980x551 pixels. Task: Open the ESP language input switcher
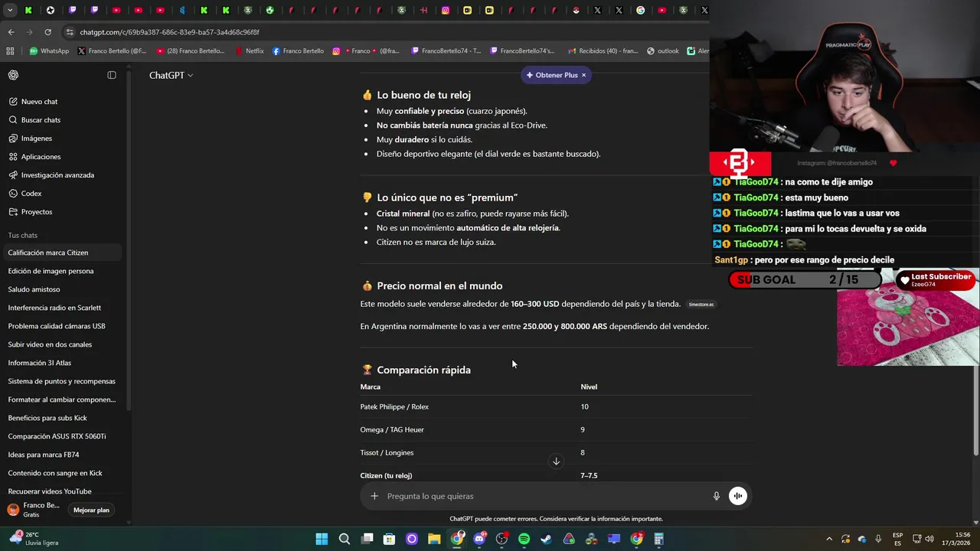point(897,539)
